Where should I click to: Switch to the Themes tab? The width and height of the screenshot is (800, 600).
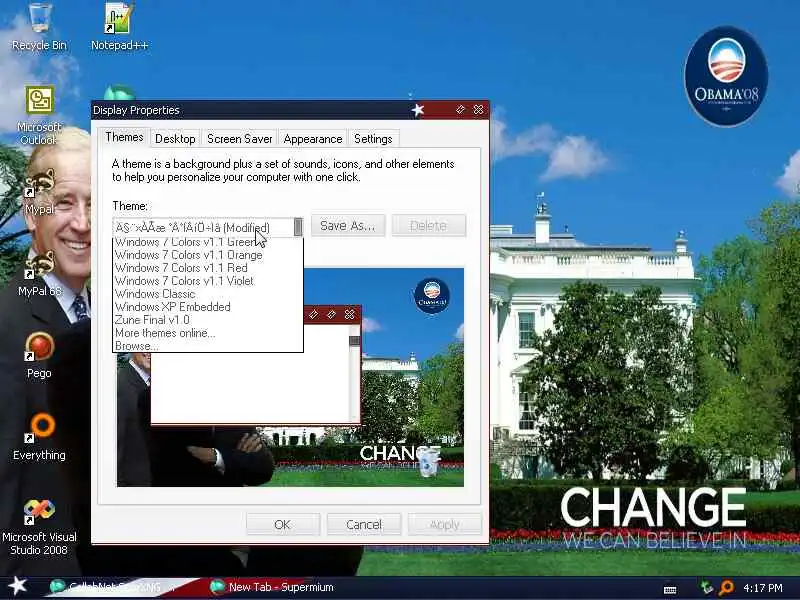(x=124, y=137)
